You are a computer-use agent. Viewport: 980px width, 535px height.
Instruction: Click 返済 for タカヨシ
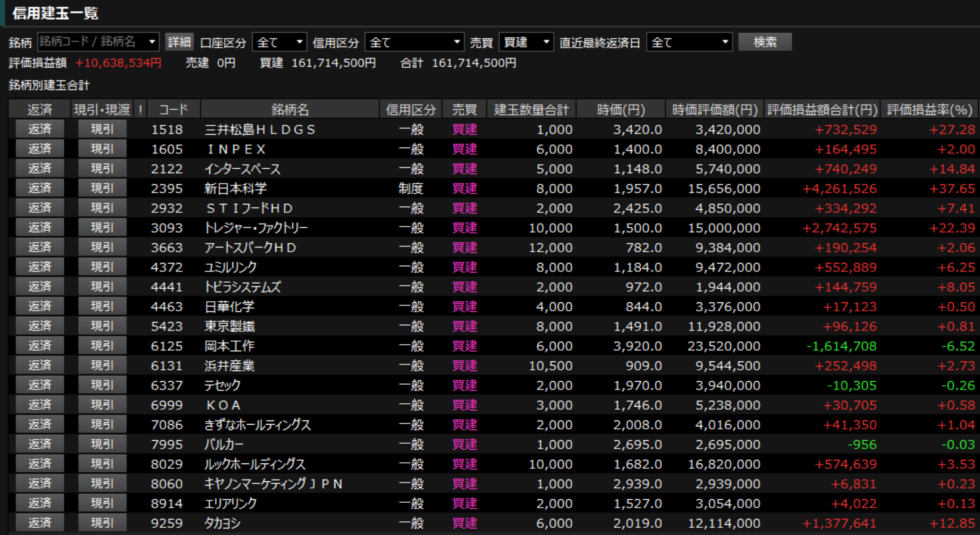pyautogui.click(x=40, y=522)
